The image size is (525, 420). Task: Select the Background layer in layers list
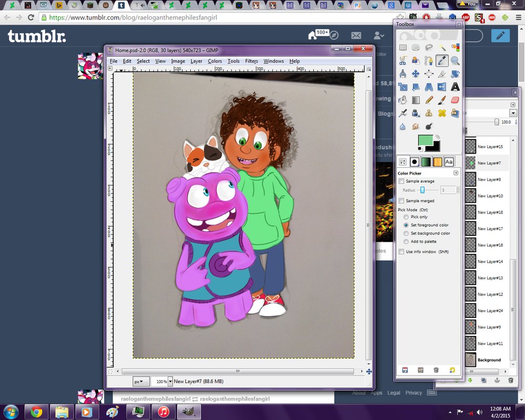[x=489, y=360]
